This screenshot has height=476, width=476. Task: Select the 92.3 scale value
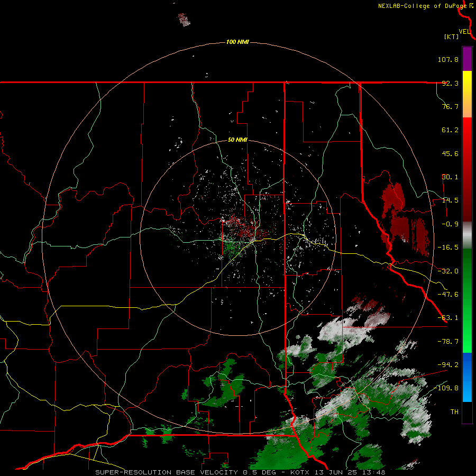[x=450, y=83]
